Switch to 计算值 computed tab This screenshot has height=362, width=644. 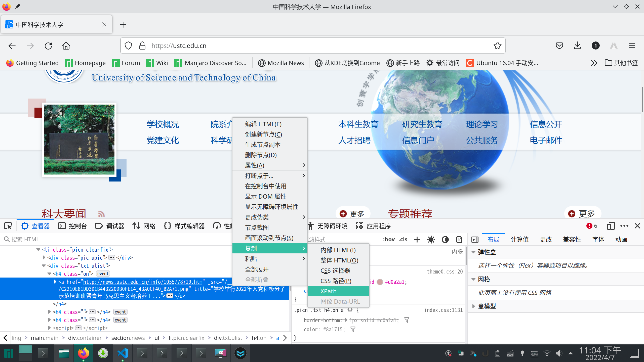click(520, 240)
